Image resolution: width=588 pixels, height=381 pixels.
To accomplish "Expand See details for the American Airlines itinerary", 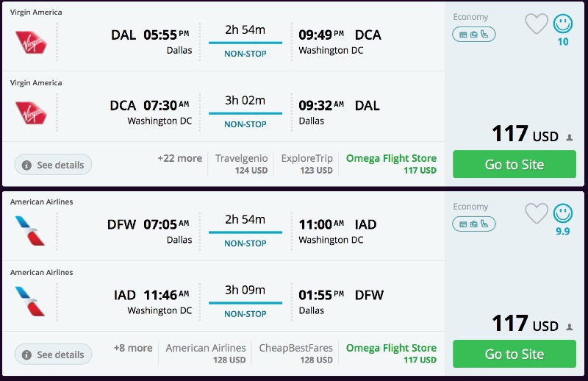I will coord(53,355).
